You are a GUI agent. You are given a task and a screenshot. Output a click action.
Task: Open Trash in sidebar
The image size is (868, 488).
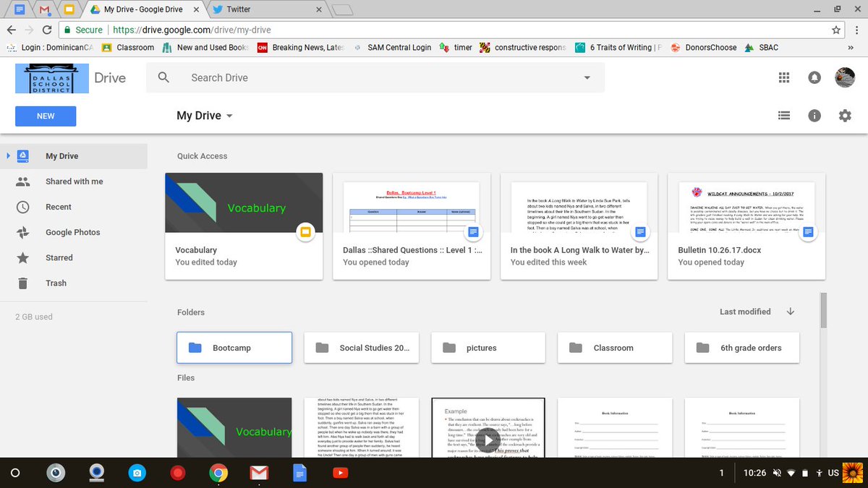coord(73,283)
